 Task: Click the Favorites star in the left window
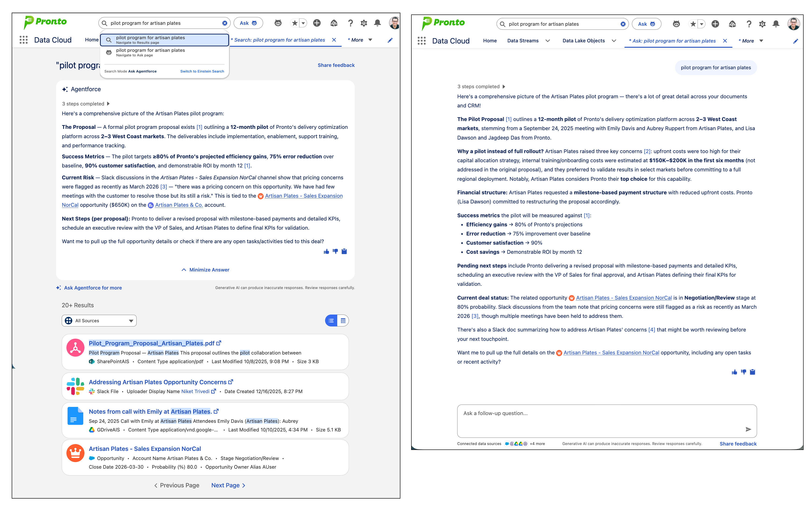point(294,23)
